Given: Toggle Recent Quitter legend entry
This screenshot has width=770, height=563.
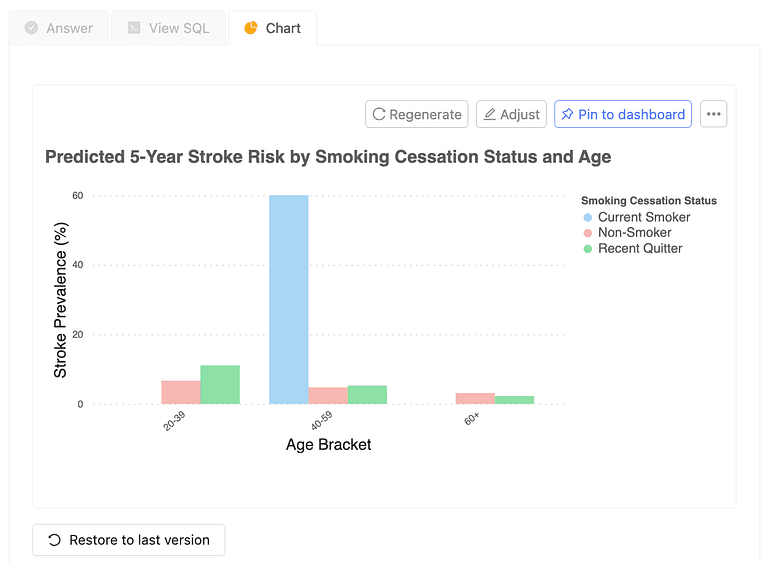Looking at the screenshot, I should point(640,248).
